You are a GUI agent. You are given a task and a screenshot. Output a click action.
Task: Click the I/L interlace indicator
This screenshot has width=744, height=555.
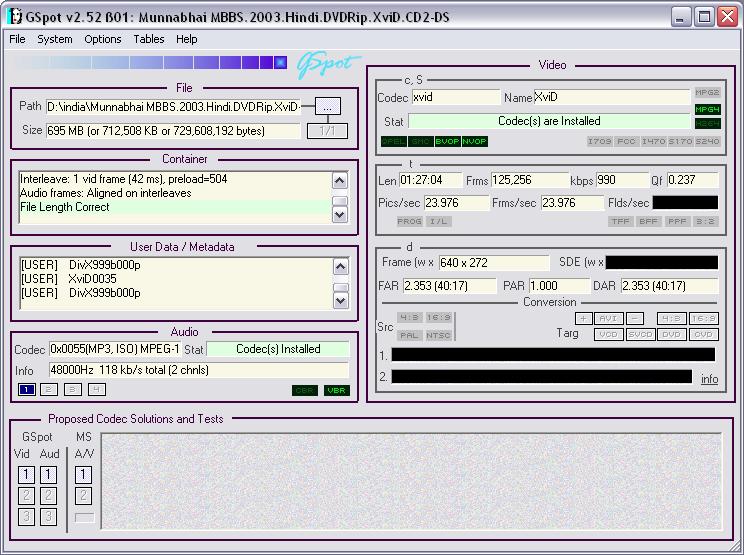(439, 222)
